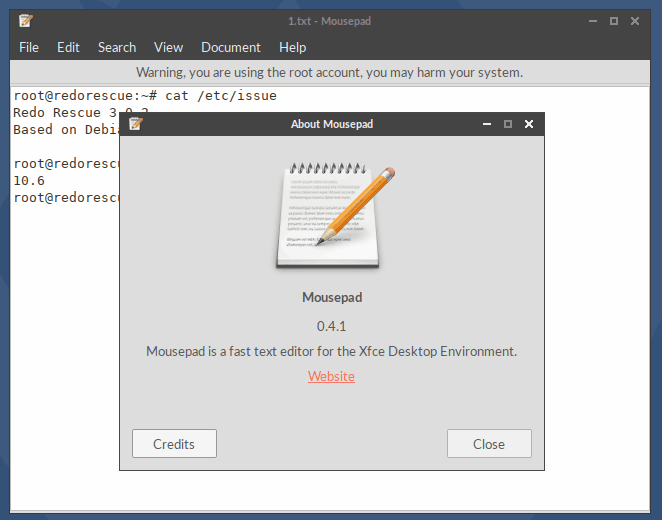Click the 'cat /etc/issue' line

coord(145,96)
